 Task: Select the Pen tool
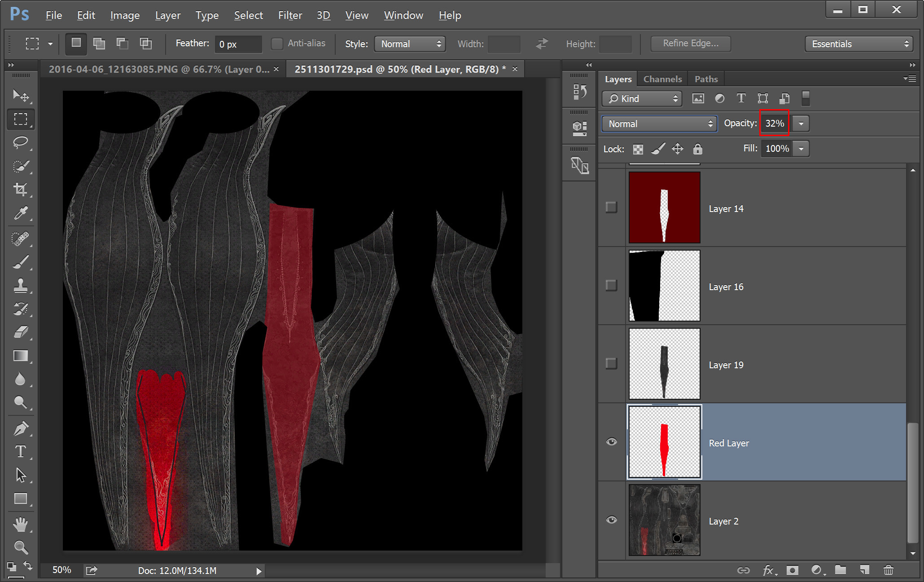pyautogui.click(x=20, y=428)
